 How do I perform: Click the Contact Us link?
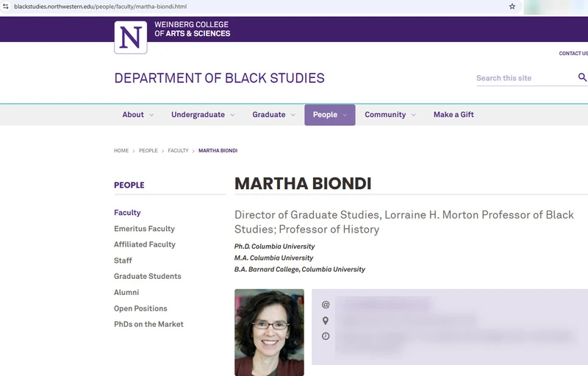pos(573,53)
